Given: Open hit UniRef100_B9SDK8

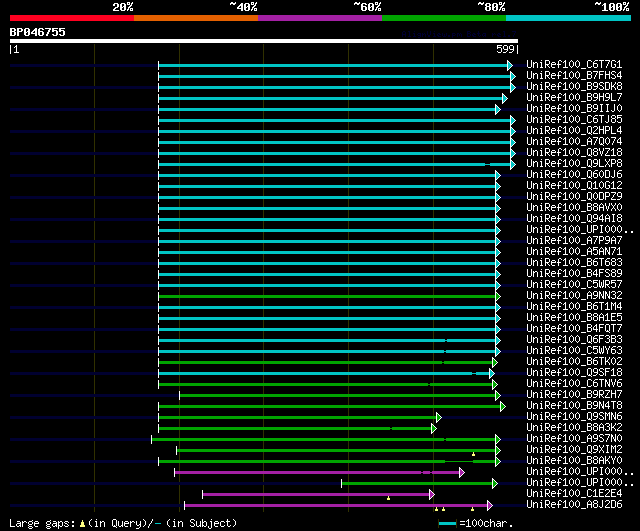Looking at the screenshot, I should click(574, 87).
